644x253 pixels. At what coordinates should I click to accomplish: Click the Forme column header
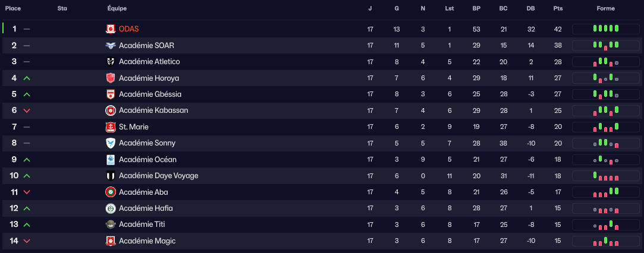606,8
